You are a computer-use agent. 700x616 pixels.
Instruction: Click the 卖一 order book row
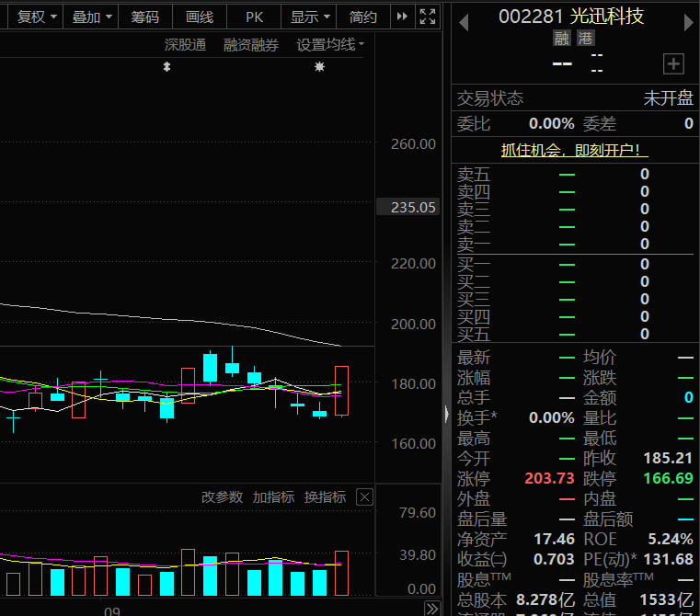[x=575, y=245]
